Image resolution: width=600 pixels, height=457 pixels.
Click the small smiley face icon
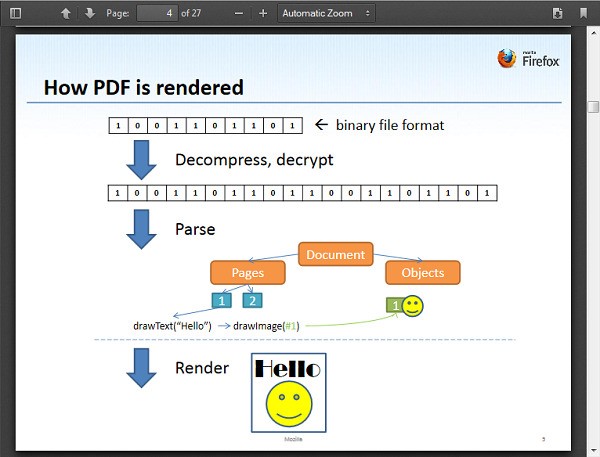[x=412, y=304]
